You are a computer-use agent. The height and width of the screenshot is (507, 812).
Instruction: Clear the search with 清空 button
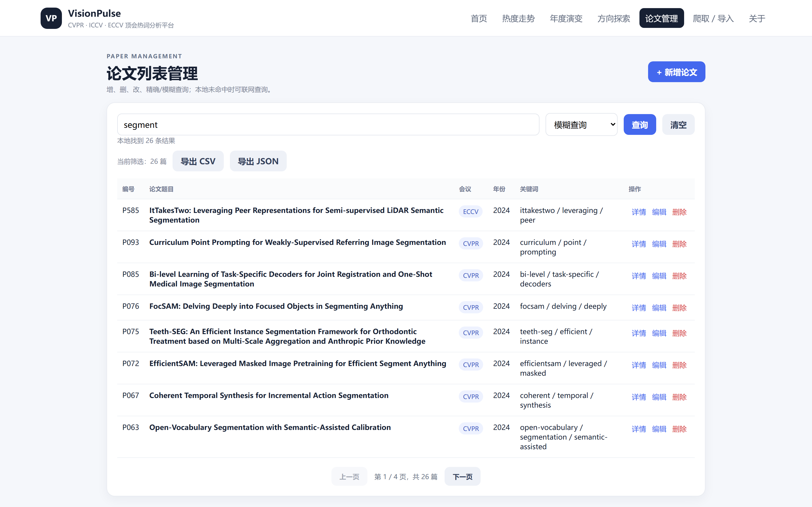tap(678, 125)
